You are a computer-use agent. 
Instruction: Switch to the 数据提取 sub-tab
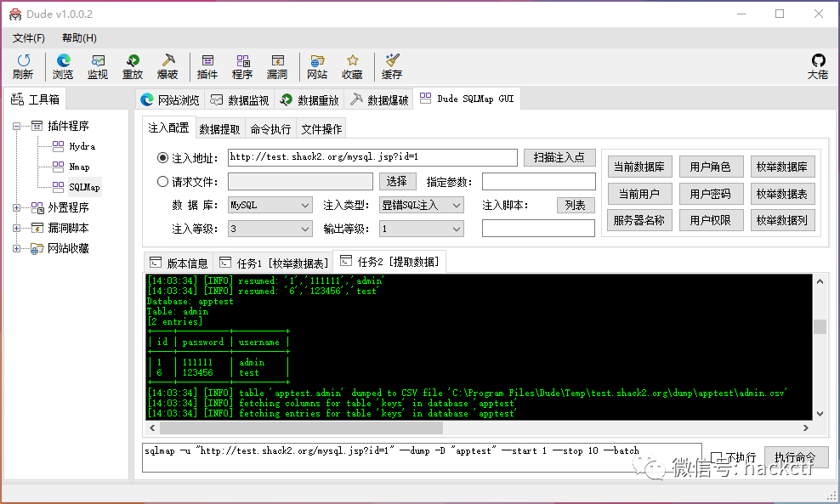[219, 129]
